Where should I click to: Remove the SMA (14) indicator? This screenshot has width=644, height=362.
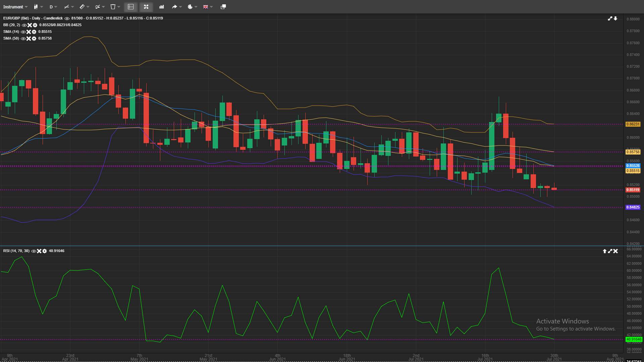(x=29, y=32)
